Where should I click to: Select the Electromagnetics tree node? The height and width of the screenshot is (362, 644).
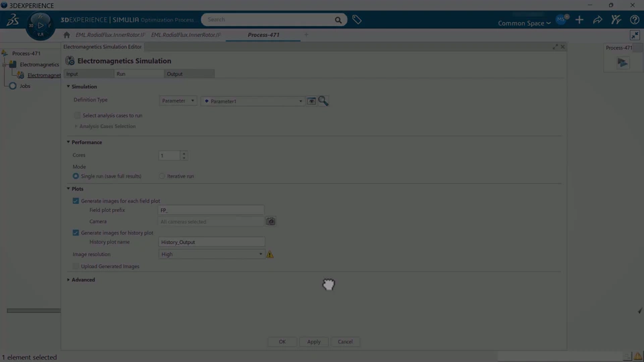[40, 64]
